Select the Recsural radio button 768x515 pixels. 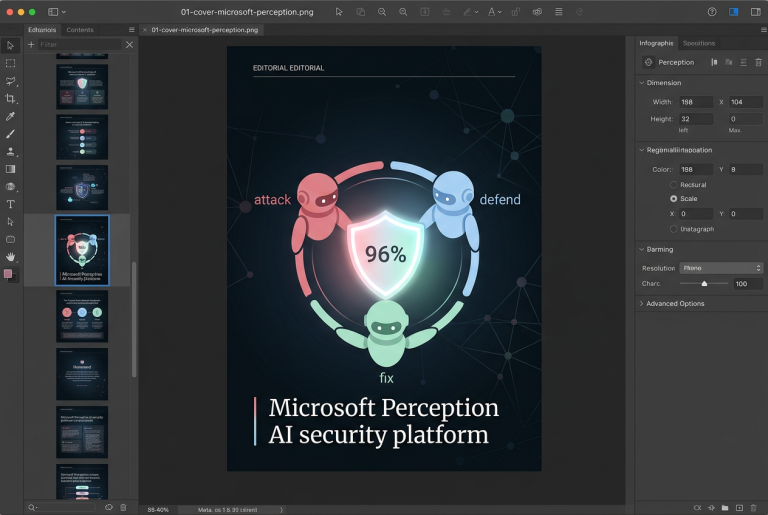tap(673, 185)
